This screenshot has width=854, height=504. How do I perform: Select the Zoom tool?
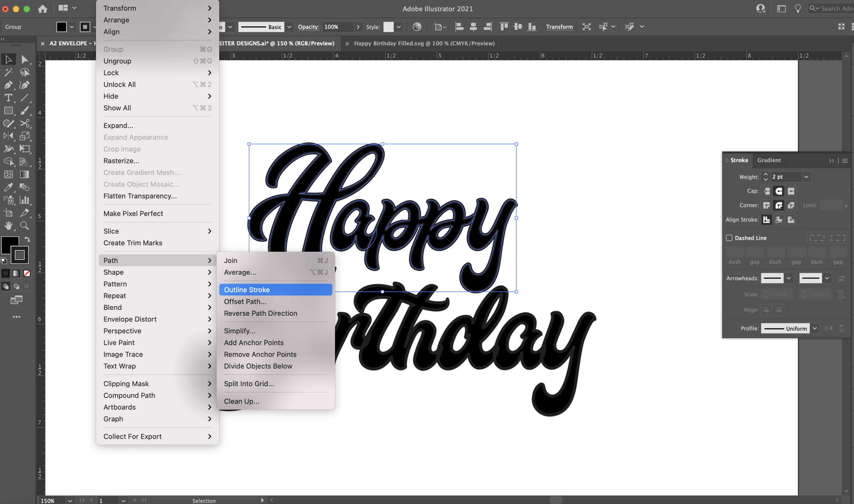coord(25,225)
